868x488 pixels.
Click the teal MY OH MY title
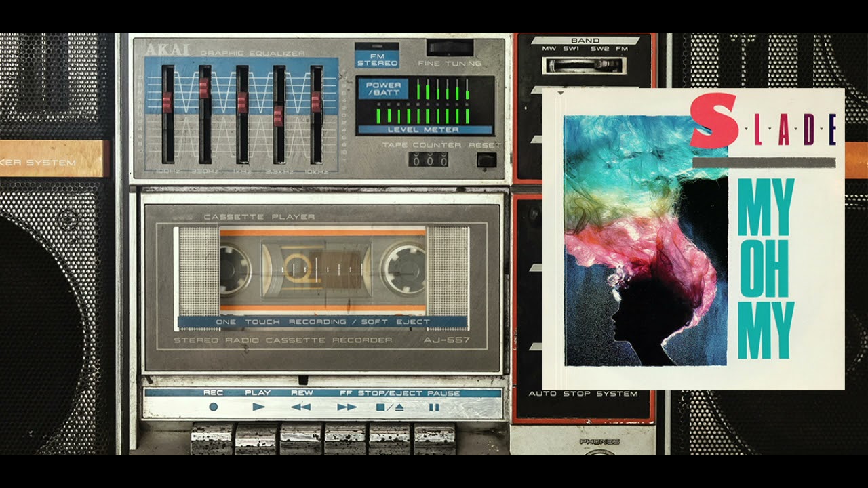click(x=766, y=268)
